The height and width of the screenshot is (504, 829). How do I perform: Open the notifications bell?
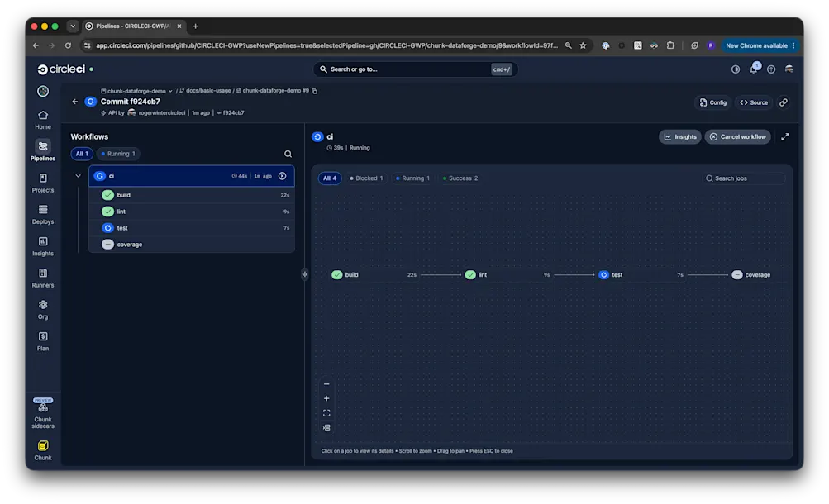click(754, 69)
